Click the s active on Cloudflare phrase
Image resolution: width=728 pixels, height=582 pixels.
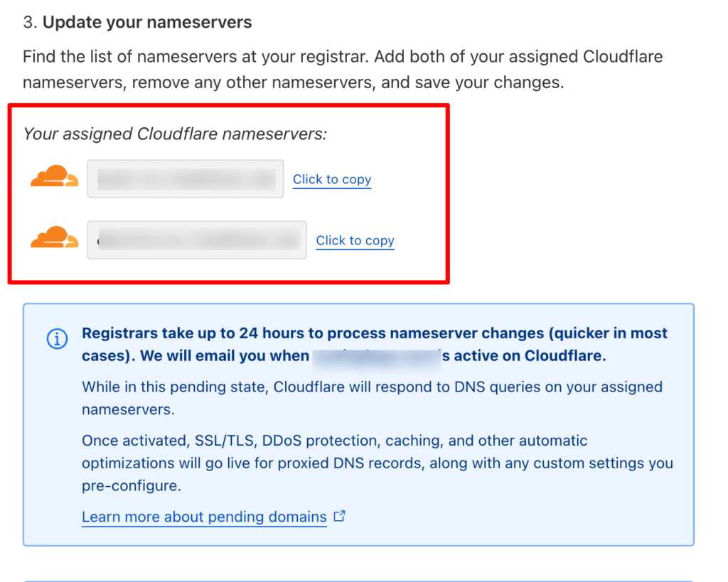[x=524, y=356]
